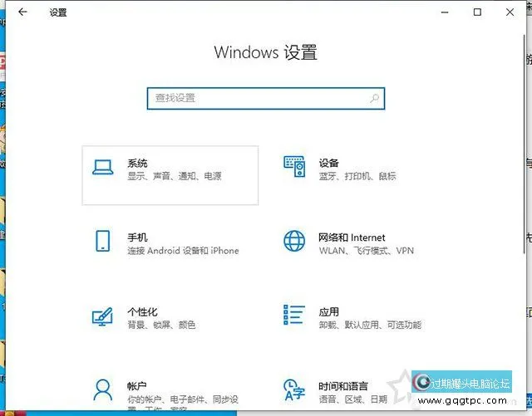Viewport: 532px width, 416px height.
Task: Select the 系统 category title
Action: click(137, 164)
